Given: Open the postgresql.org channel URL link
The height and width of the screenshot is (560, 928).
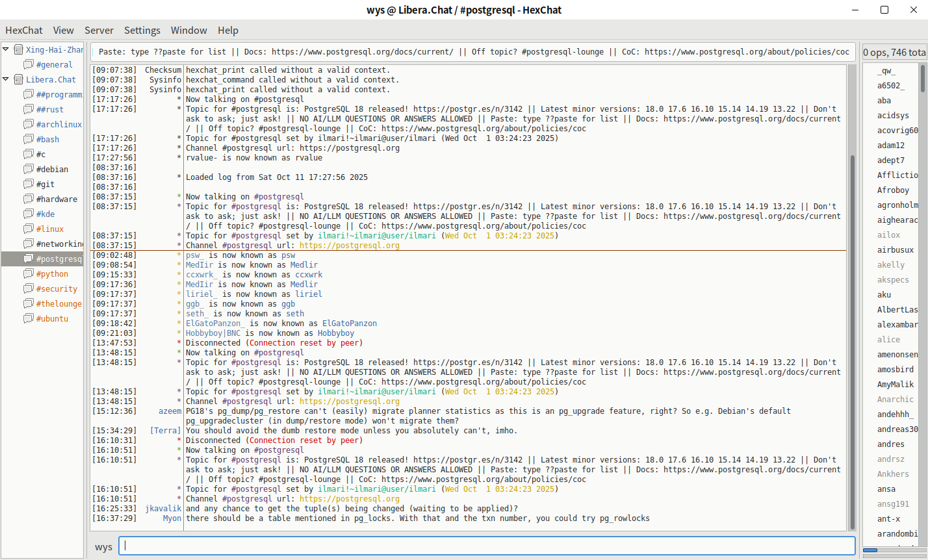Looking at the screenshot, I should click(x=349, y=499).
